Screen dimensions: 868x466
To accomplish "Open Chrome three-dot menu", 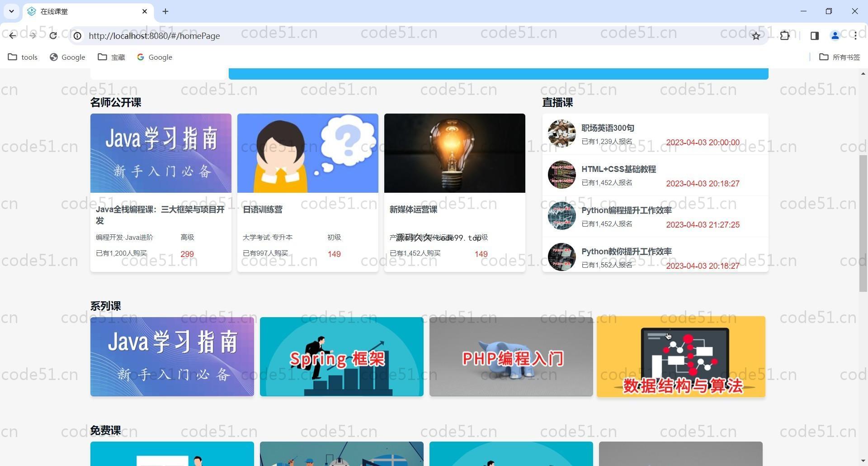I will coord(855,36).
